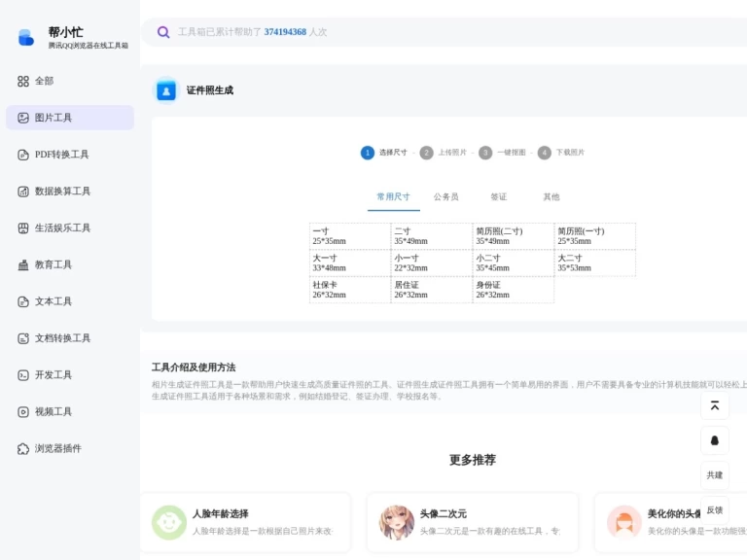This screenshot has height=560, width=747.
Task: Click the 帮小忙 logo icon
Action: click(x=25, y=38)
